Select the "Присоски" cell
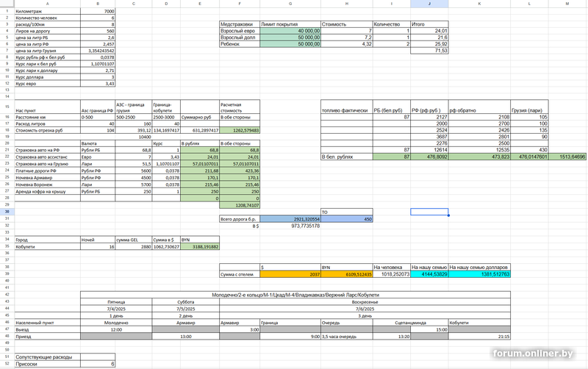Screen dimensions: 588x369 [47, 364]
